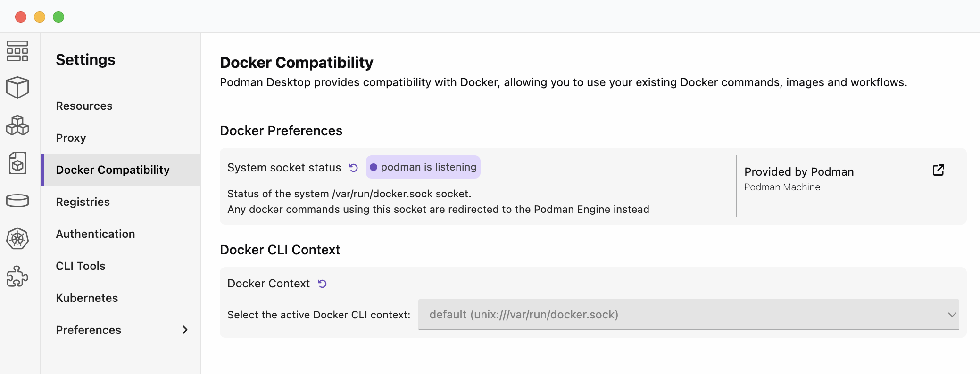
Task: Open the Images view icon
Action: (x=17, y=163)
